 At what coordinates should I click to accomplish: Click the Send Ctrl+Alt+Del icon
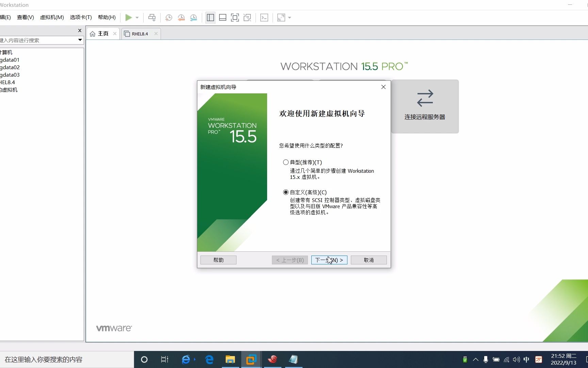152,17
